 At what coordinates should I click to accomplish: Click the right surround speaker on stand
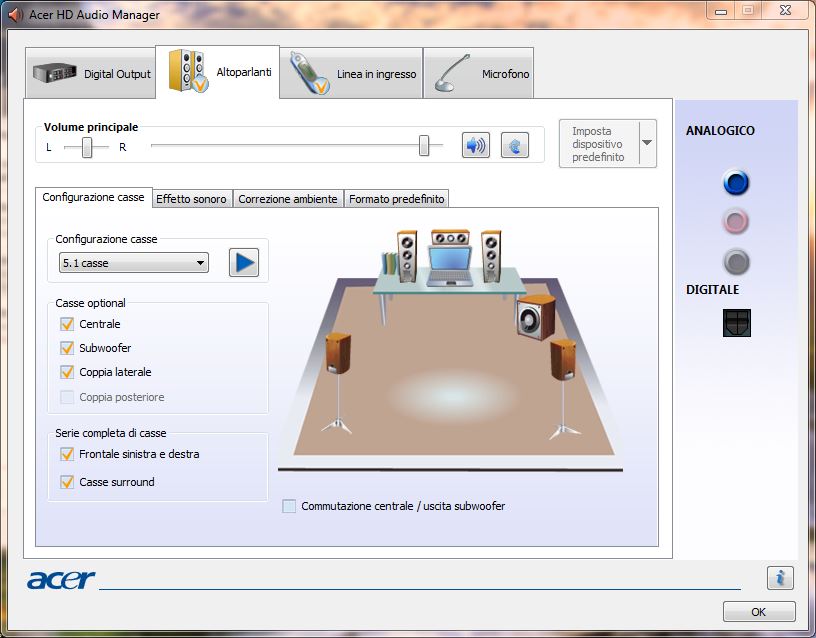(564, 389)
